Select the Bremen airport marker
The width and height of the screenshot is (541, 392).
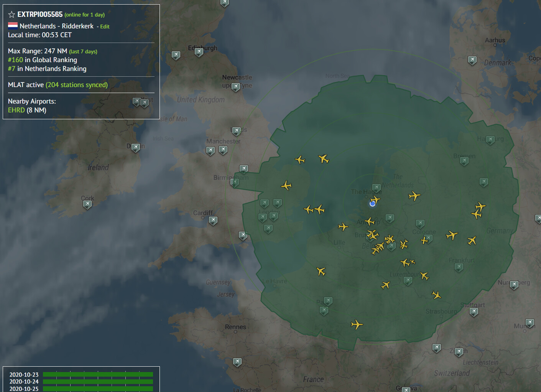point(464,161)
